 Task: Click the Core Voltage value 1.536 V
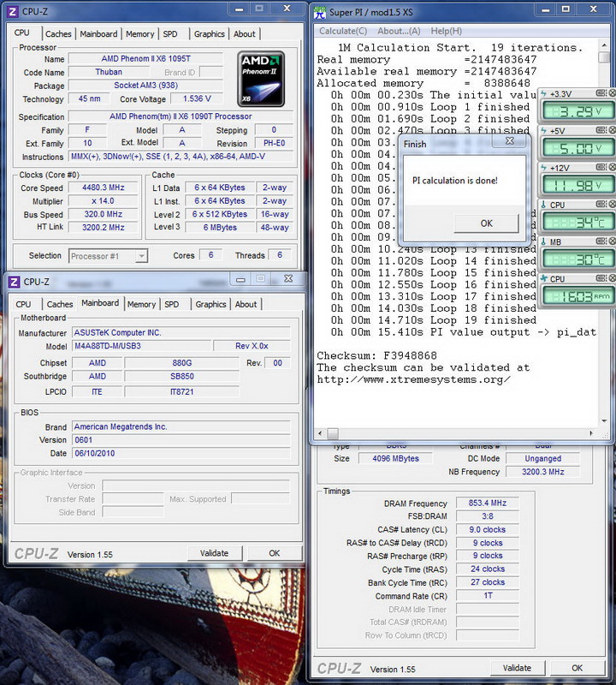(197, 98)
